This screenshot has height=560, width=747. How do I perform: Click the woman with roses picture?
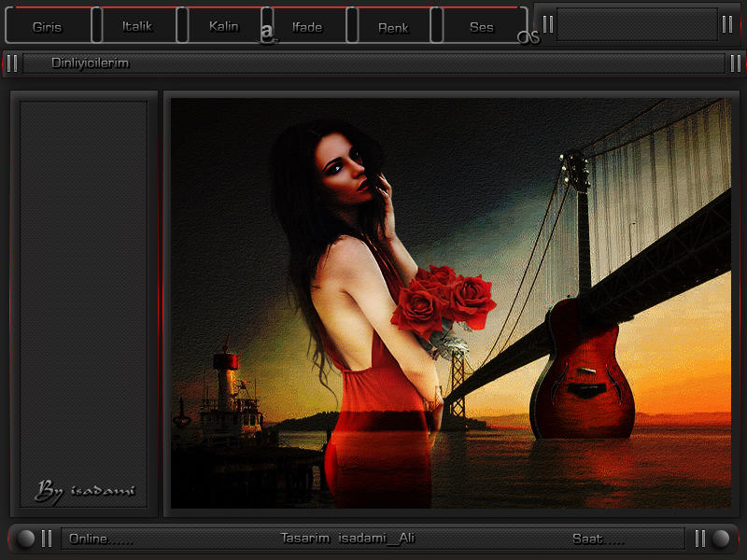click(451, 303)
